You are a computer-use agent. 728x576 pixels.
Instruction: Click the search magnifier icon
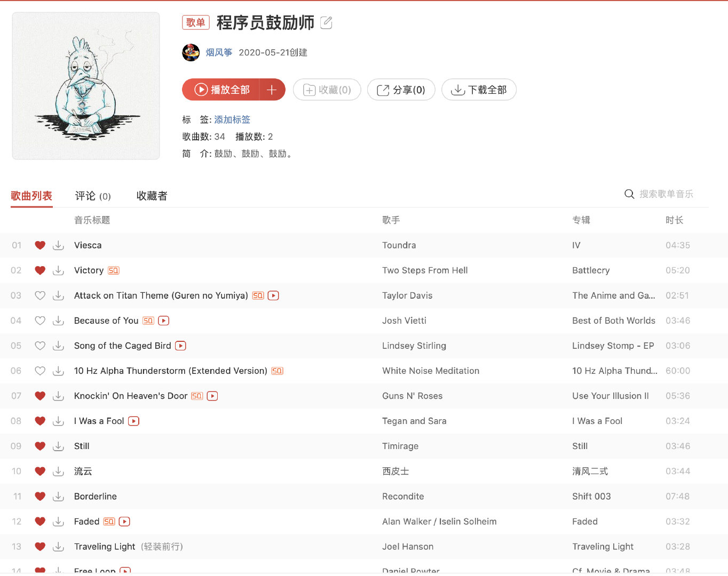(629, 194)
